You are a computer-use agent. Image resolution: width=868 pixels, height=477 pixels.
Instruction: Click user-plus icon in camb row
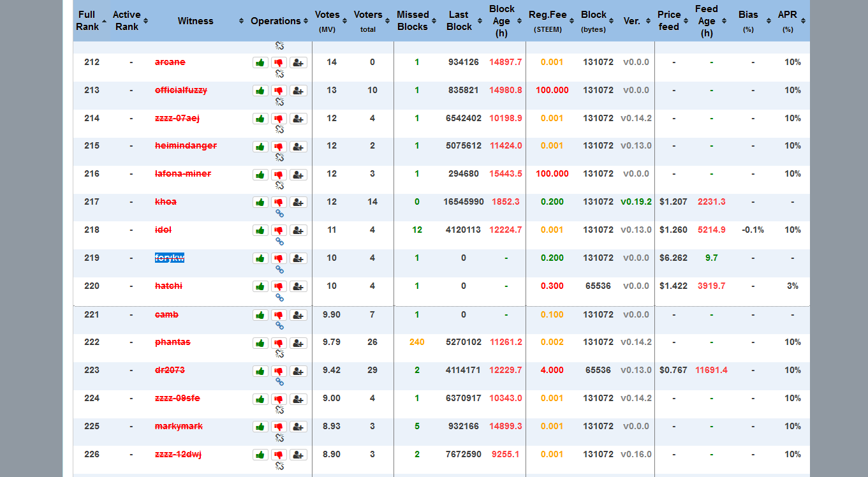[x=298, y=315]
